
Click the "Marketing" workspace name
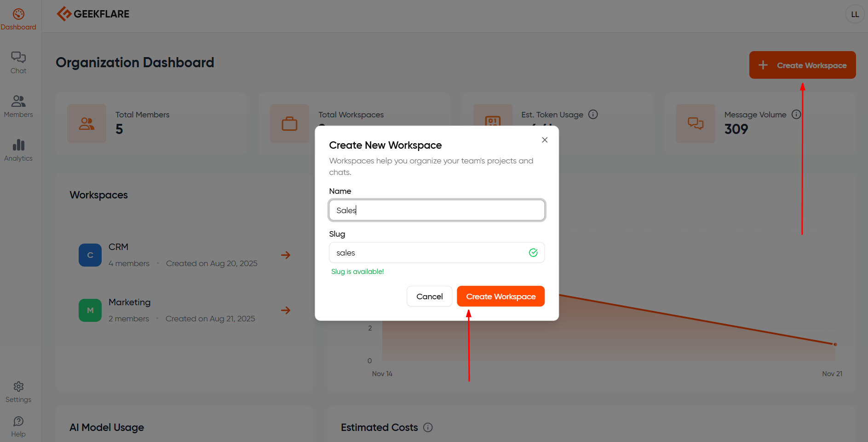tap(130, 302)
